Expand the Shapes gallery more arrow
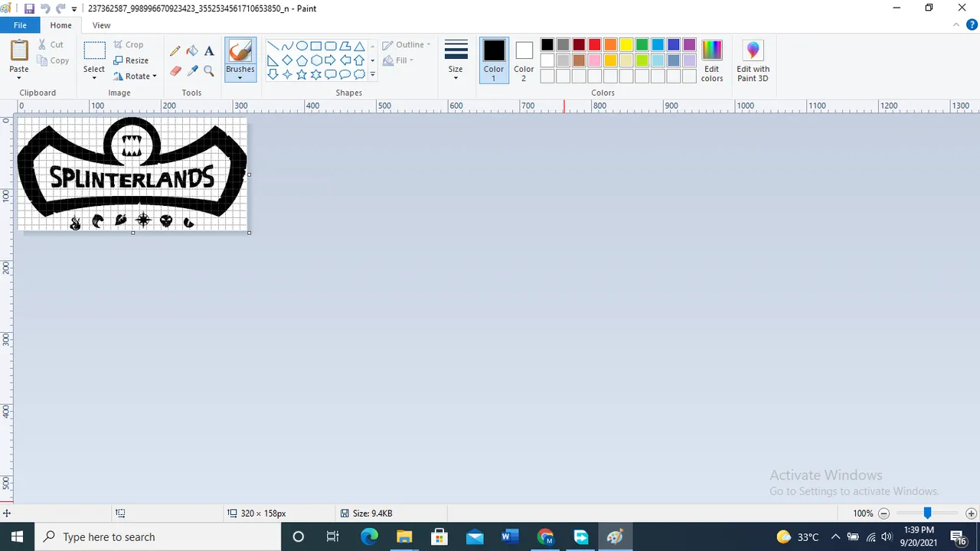This screenshot has height=551, width=980. click(373, 74)
